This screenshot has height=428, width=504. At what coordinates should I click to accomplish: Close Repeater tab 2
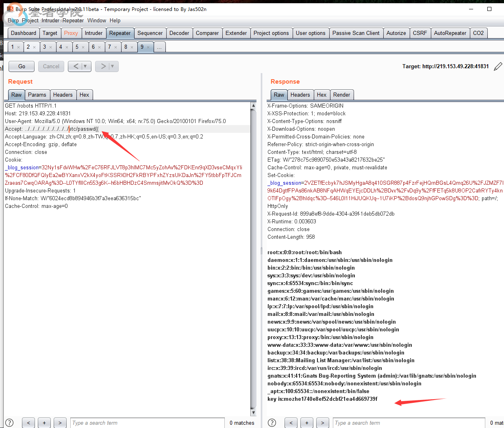[34, 48]
